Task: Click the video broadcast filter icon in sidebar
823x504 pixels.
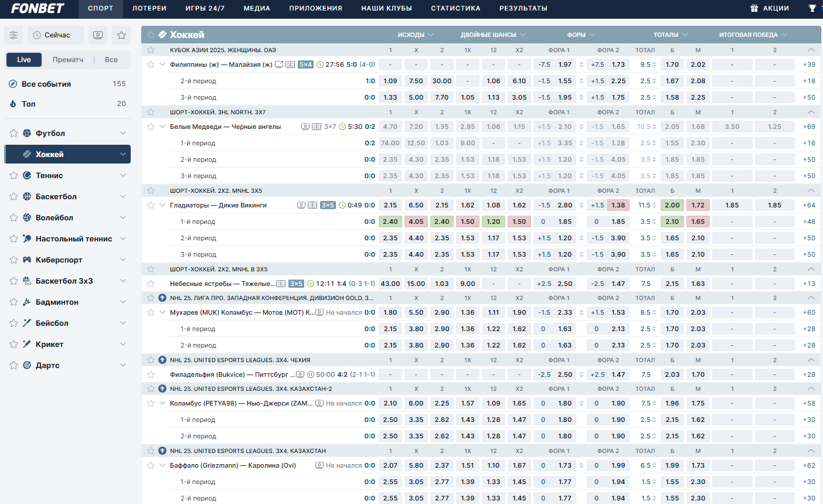Action: (98, 35)
